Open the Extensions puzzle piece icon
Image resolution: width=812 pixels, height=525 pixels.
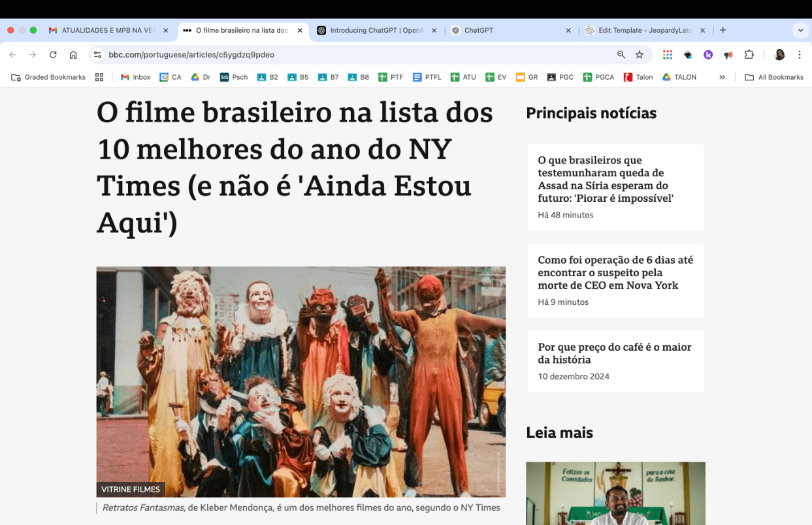point(749,55)
